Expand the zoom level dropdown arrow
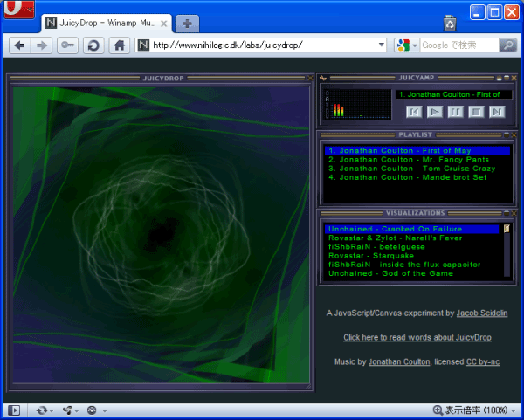 [514, 410]
